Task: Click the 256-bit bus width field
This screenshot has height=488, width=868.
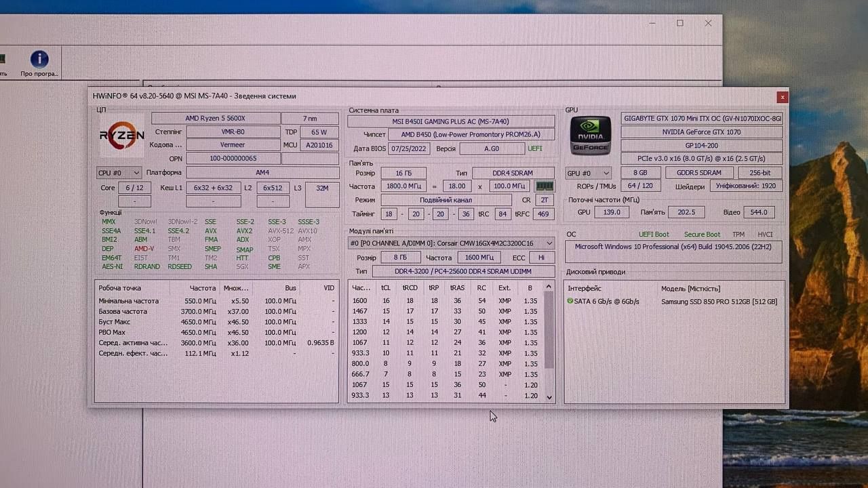Action: click(x=759, y=173)
